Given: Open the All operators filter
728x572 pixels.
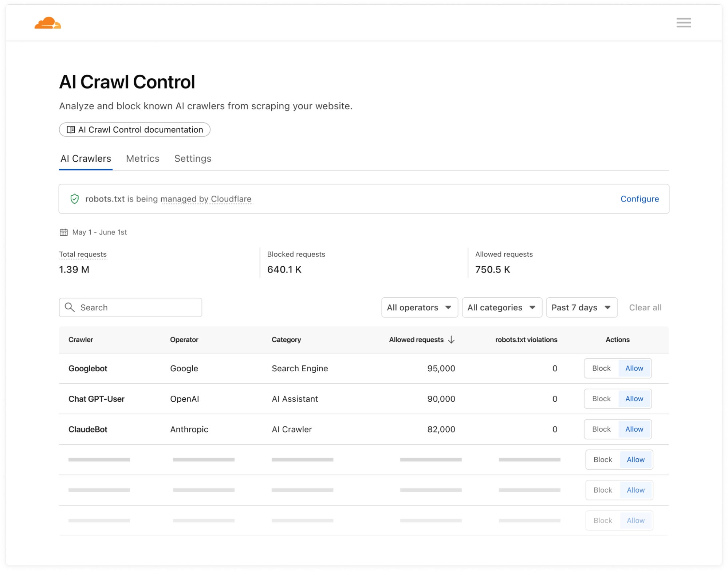Looking at the screenshot, I should coord(419,307).
